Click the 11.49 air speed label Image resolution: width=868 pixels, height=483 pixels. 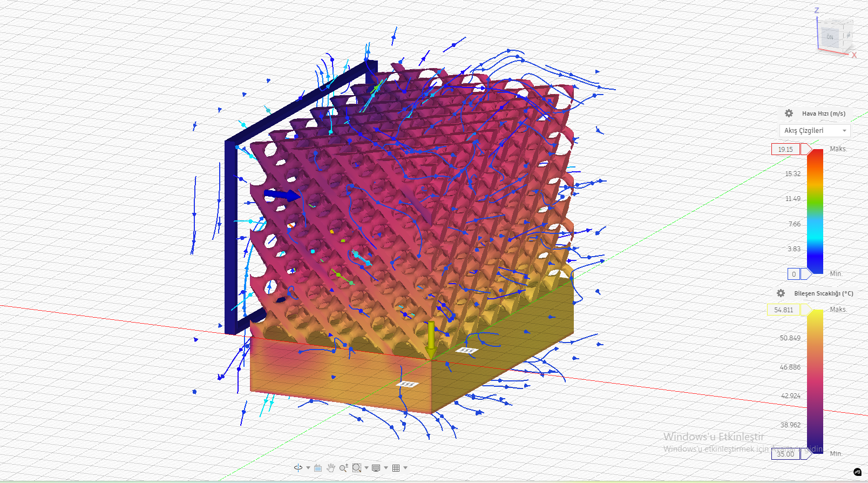[x=793, y=199]
